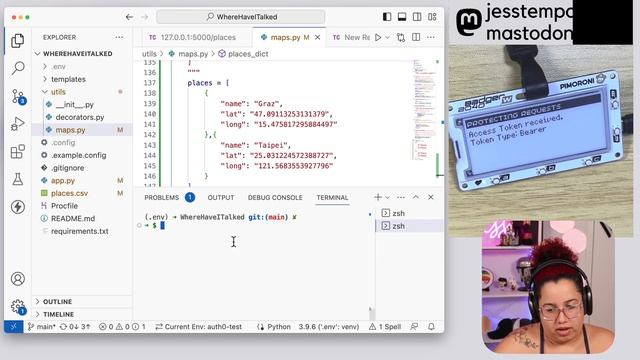The width and height of the screenshot is (640, 360).
Task: Open changes compare icon in editor toolbar
Action: (401, 38)
